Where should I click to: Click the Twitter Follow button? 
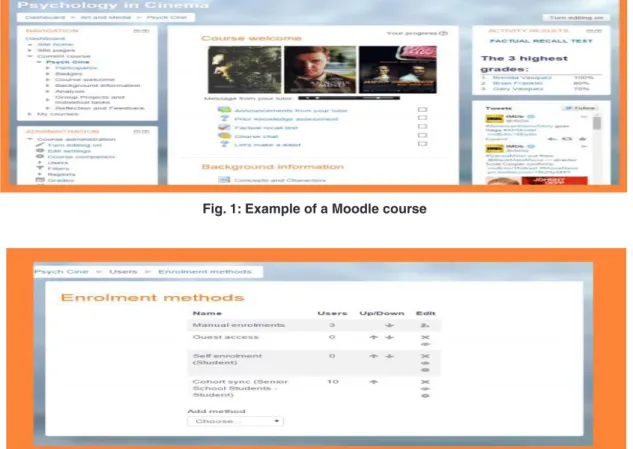[x=580, y=108]
